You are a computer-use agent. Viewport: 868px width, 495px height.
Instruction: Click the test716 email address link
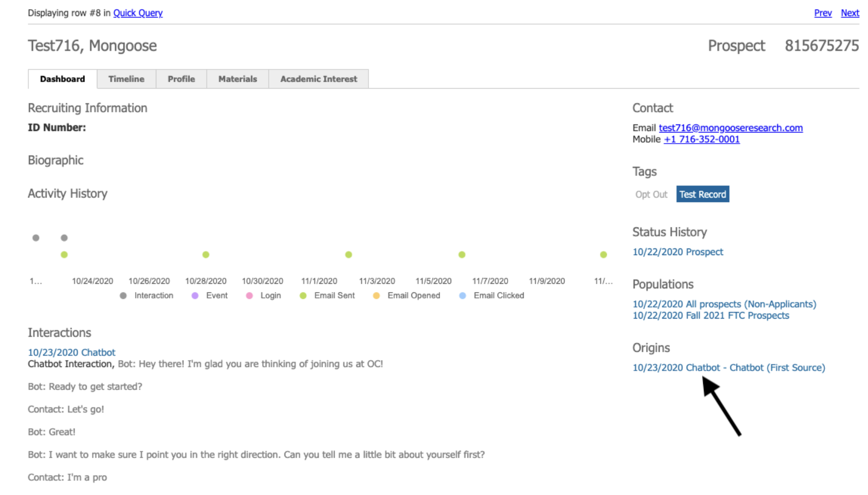730,128
